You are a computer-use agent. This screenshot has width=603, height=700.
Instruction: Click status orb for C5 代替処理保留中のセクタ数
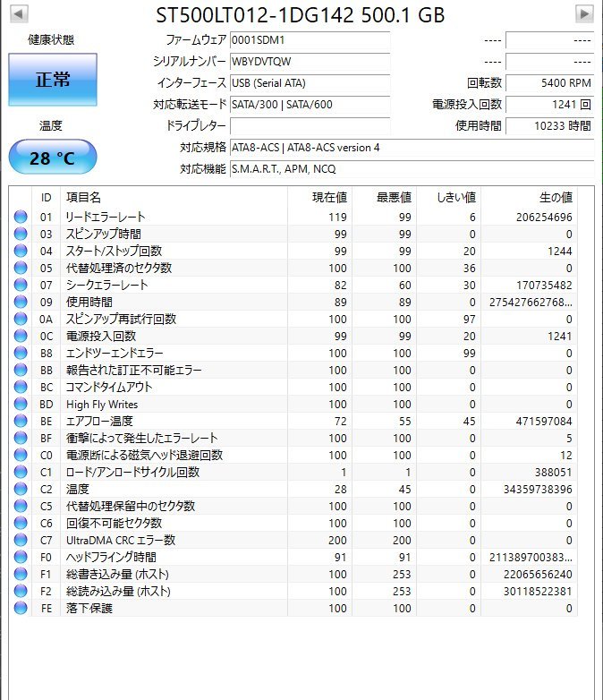coord(21,506)
